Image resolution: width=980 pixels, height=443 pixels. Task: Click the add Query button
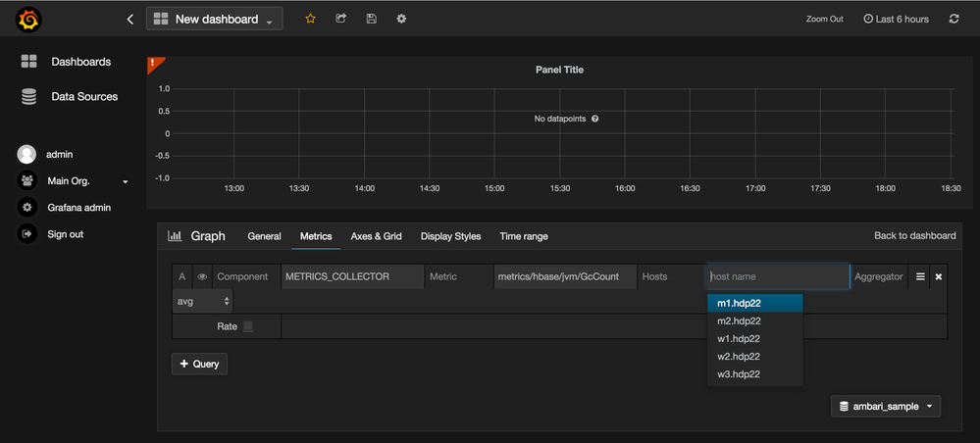(199, 364)
